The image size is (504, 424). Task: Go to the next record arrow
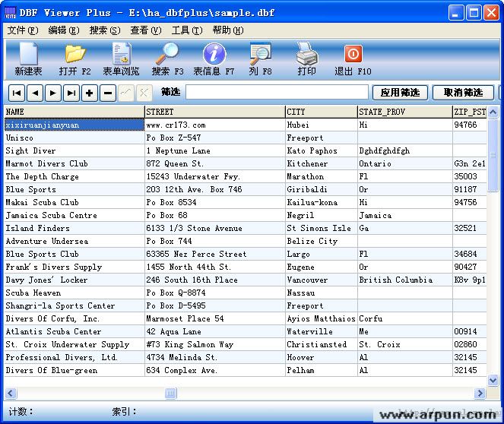pyautogui.click(x=53, y=93)
